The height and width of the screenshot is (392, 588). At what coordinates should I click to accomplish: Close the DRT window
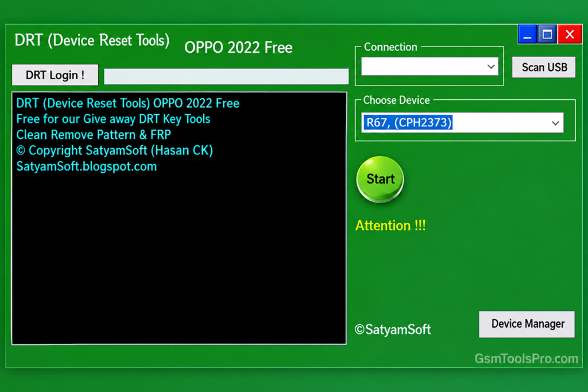(570, 34)
